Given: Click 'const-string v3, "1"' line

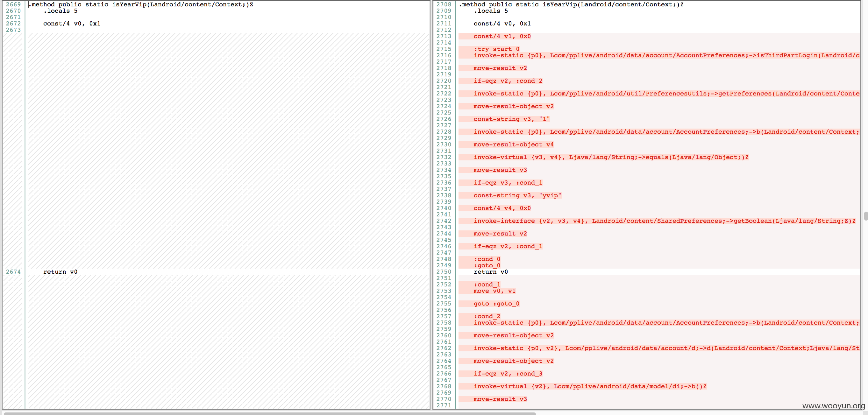Looking at the screenshot, I should (x=511, y=119).
